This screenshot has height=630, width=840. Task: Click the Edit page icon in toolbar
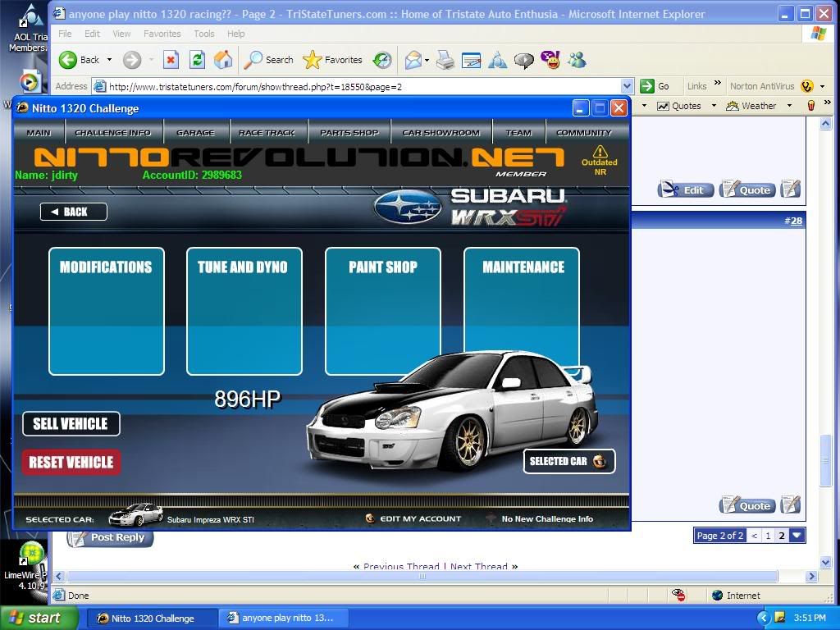[x=471, y=60]
